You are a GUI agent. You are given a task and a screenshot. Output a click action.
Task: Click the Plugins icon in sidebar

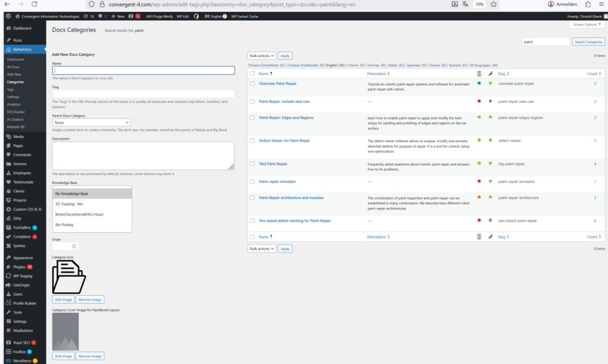tap(8, 267)
